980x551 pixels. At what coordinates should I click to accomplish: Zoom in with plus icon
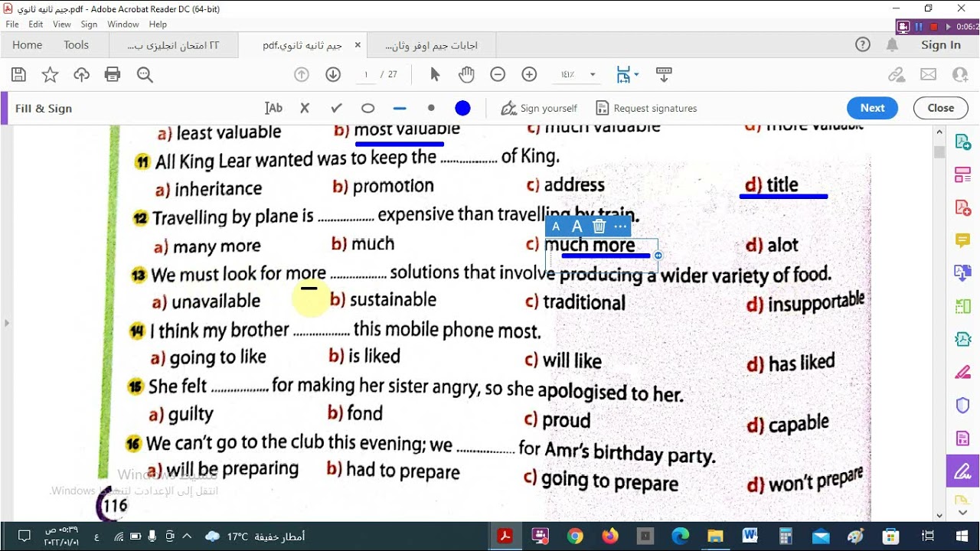(x=529, y=74)
